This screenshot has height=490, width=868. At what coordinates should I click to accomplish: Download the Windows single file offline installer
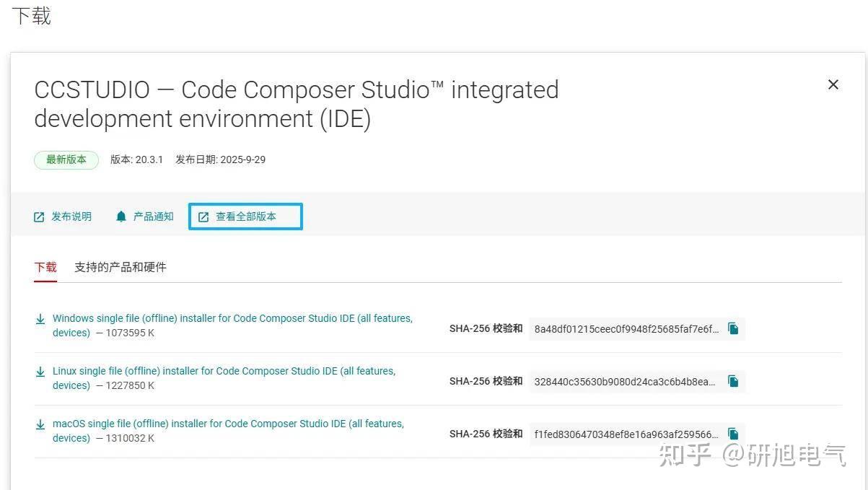point(232,318)
